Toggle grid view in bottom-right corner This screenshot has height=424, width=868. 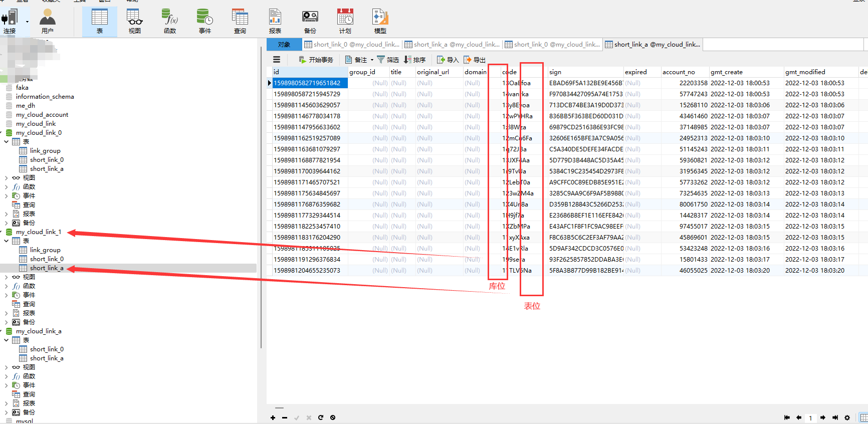click(x=863, y=417)
